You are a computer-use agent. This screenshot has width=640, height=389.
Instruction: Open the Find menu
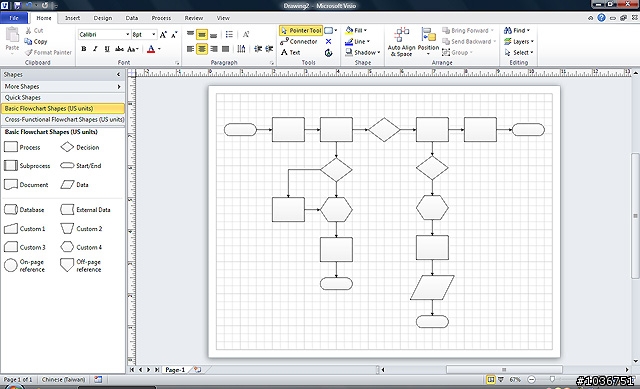coord(517,31)
